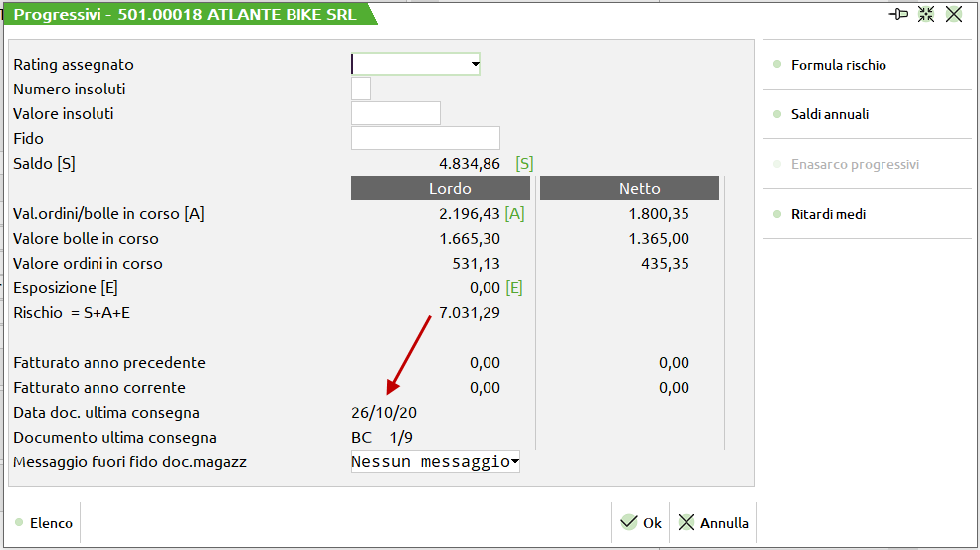Click Annulla to cancel
Image resolution: width=980 pixels, height=550 pixels.
click(714, 523)
